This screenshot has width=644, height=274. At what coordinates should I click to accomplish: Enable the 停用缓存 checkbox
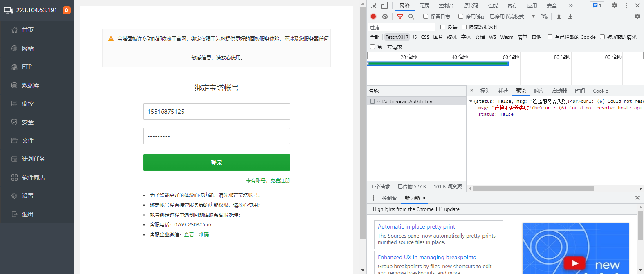461,16
